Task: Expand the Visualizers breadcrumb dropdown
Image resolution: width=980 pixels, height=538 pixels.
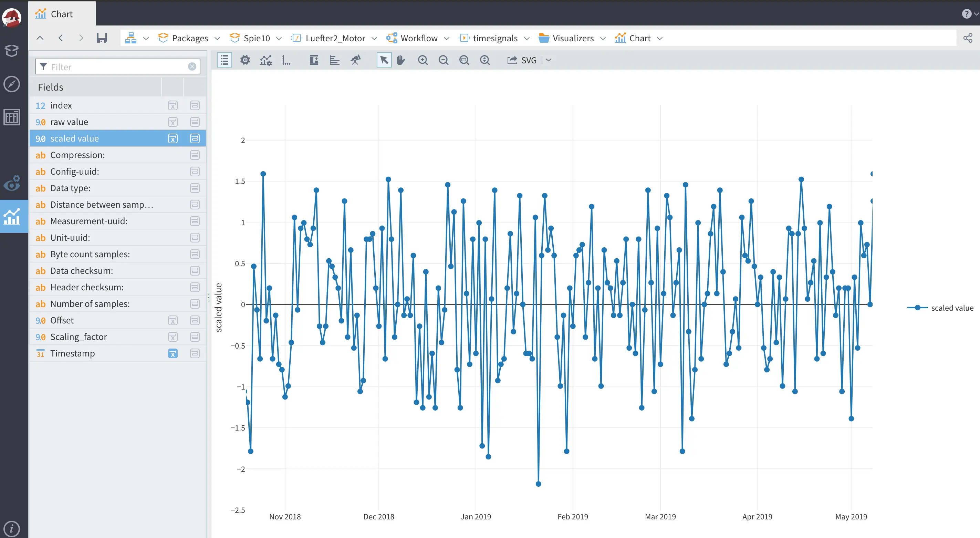Action: (x=603, y=39)
